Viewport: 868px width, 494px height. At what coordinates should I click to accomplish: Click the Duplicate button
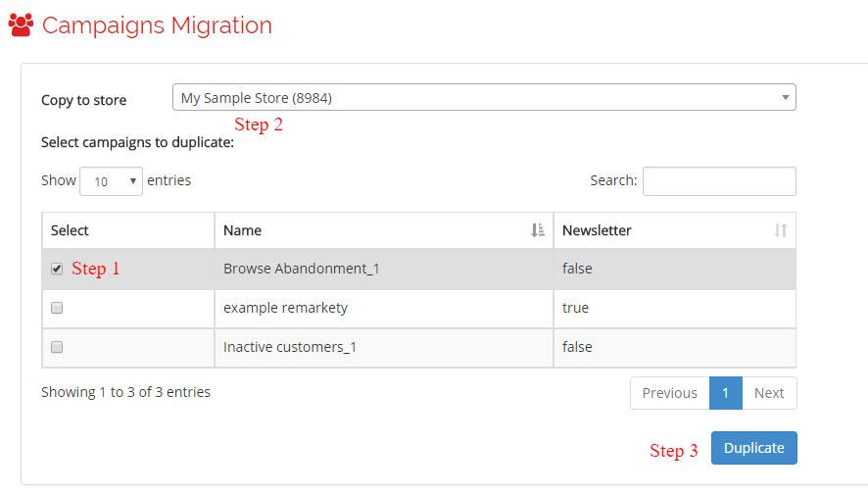coord(754,448)
